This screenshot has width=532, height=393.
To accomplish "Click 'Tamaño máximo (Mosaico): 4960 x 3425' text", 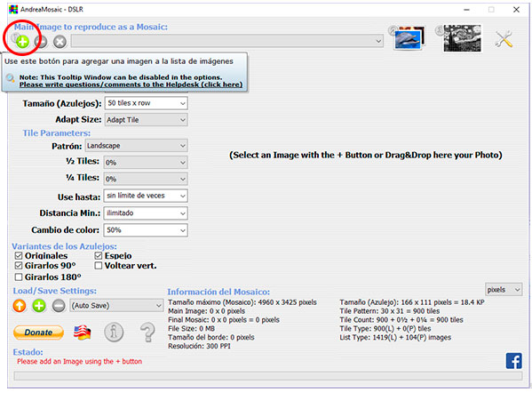I will 242,302.
